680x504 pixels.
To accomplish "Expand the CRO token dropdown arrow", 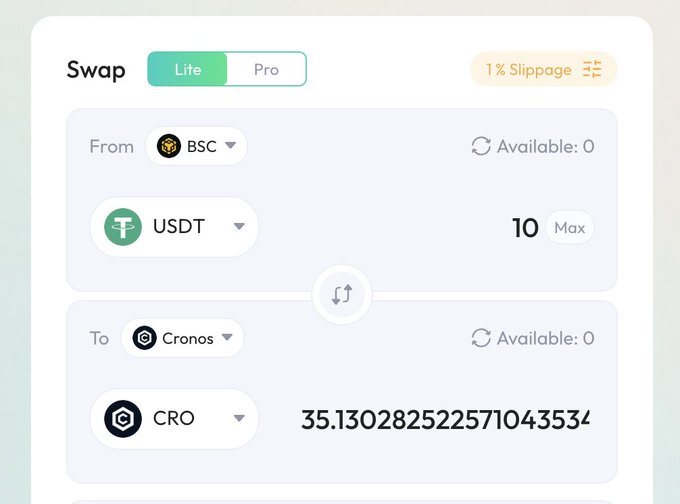I will pos(239,418).
